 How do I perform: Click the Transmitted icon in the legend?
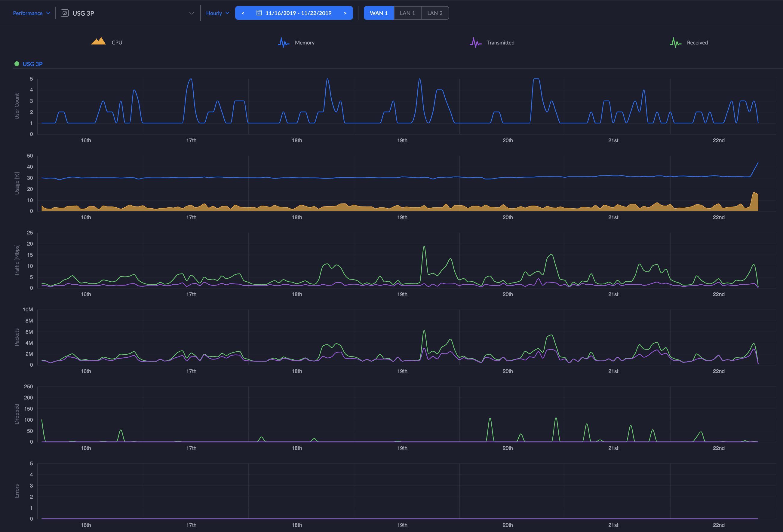pos(475,41)
